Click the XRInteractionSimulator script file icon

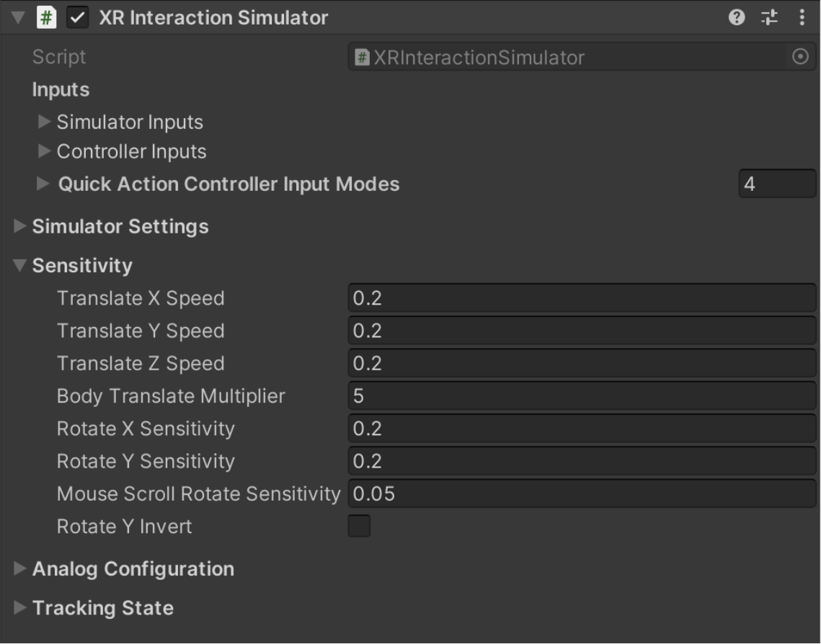pos(362,57)
